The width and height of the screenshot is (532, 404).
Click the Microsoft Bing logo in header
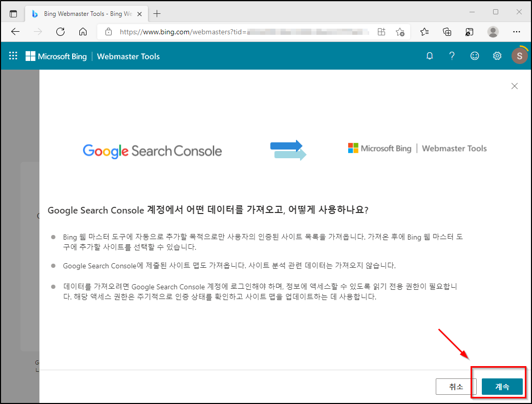pyautogui.click(x=56, y=56)
